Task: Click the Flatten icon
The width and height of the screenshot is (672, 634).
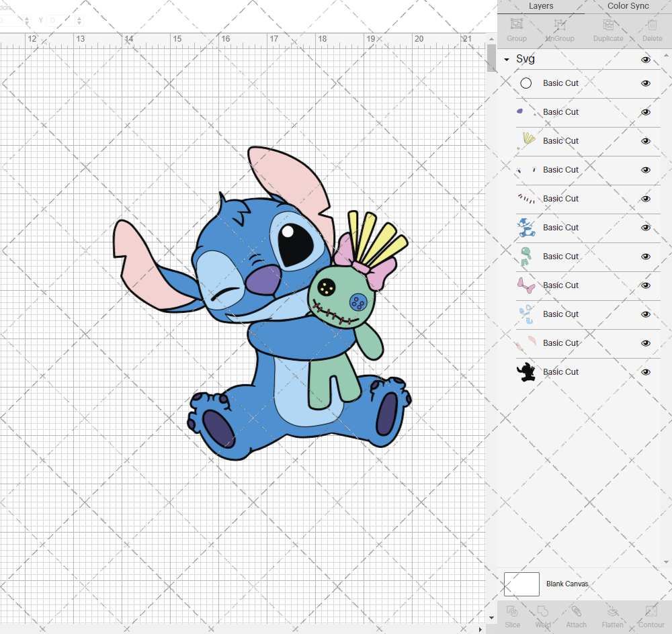Action: tap(612, 611)
